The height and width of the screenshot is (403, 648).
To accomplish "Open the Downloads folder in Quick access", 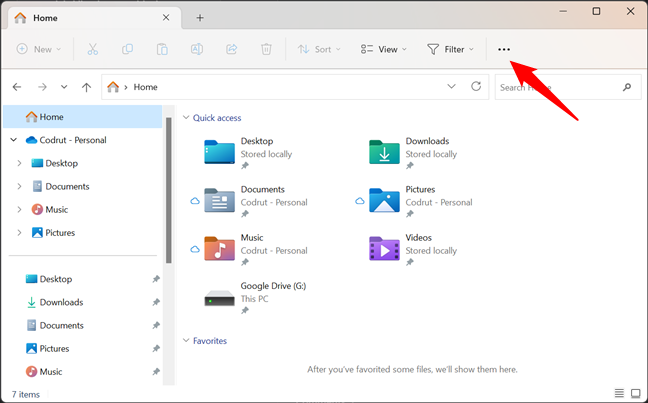I will [385, 152].
